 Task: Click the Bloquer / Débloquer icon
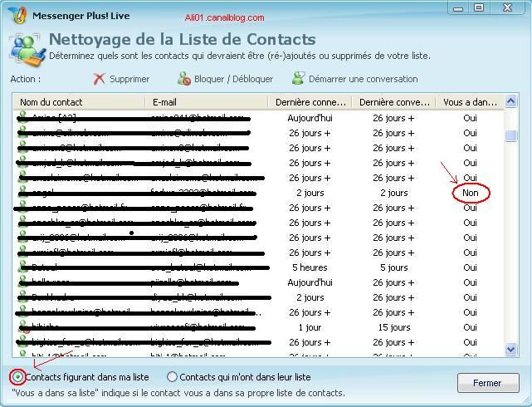pyautogui.click(x=184, y=79)
